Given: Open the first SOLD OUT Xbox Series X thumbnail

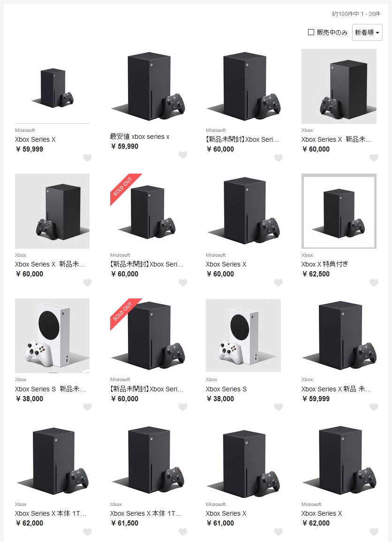Looking at the screenshot, I should (148, 211).
